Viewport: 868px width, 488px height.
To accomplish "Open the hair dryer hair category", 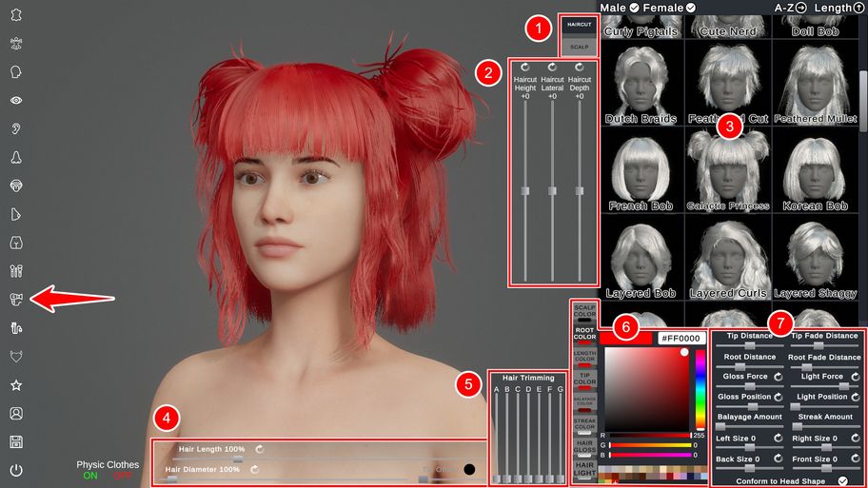I will [16, 300].
